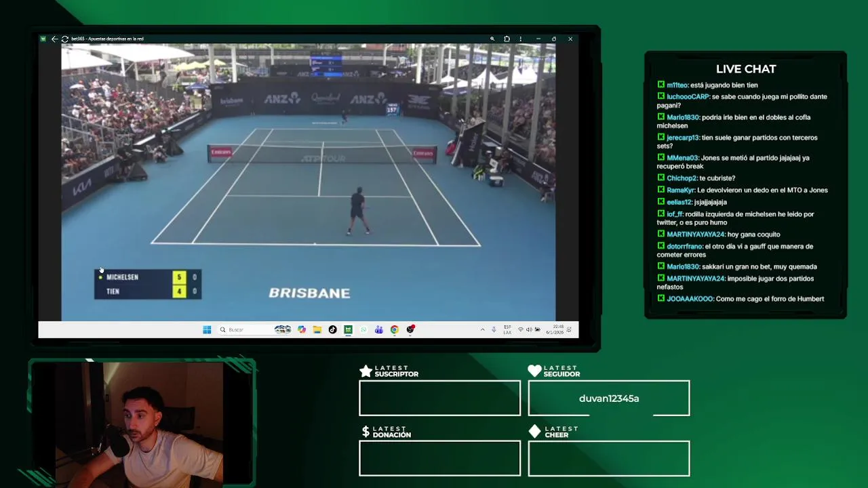868x488 pixels.
Task: Switch to the bet365 app in taskbar
Action: 348,329
